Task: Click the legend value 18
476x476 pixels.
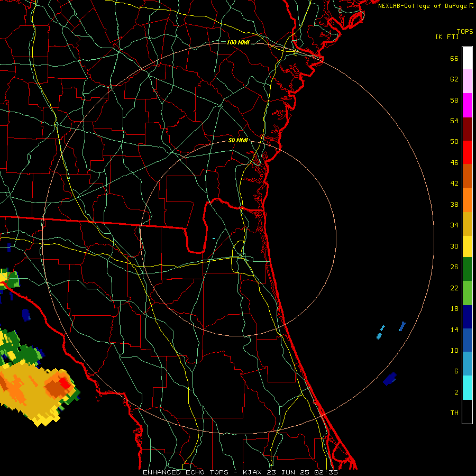Action: pyautogui.click(x=454, y=309)
